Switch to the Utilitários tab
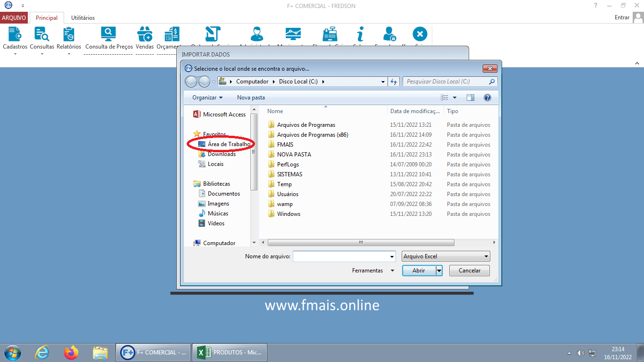 point(83,18)
